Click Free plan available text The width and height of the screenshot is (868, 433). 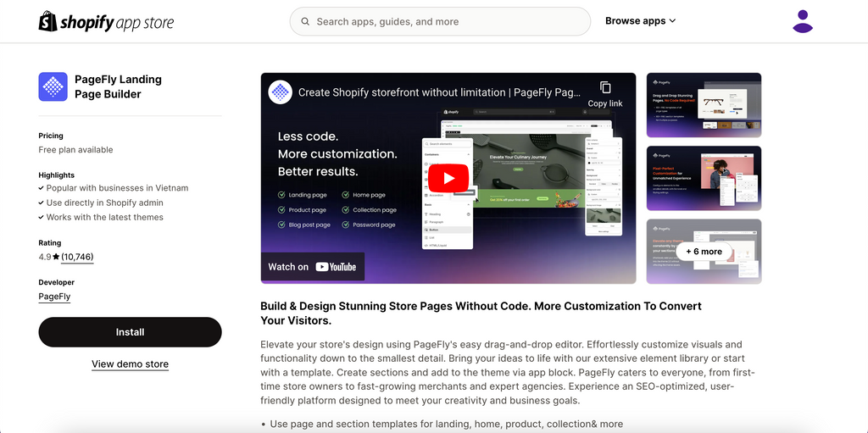coord(75,150)
